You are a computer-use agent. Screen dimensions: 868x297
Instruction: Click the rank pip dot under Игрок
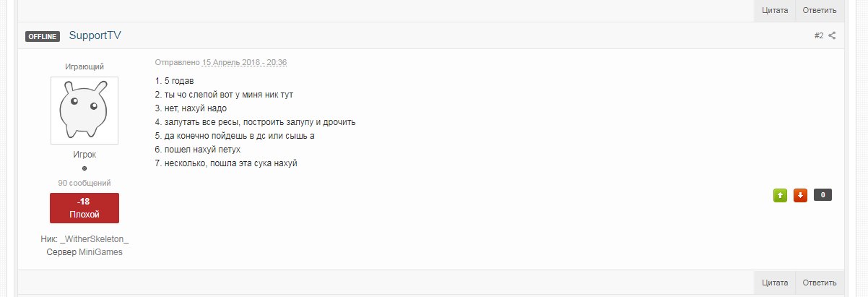click(x=84, y=168)
